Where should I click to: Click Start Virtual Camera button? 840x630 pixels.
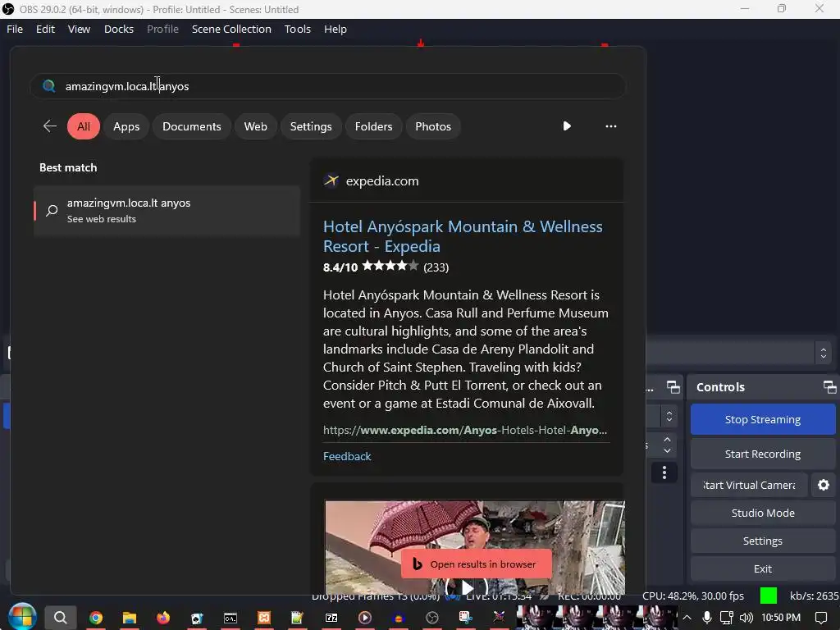pyautogui.click(x=749, y=485)
